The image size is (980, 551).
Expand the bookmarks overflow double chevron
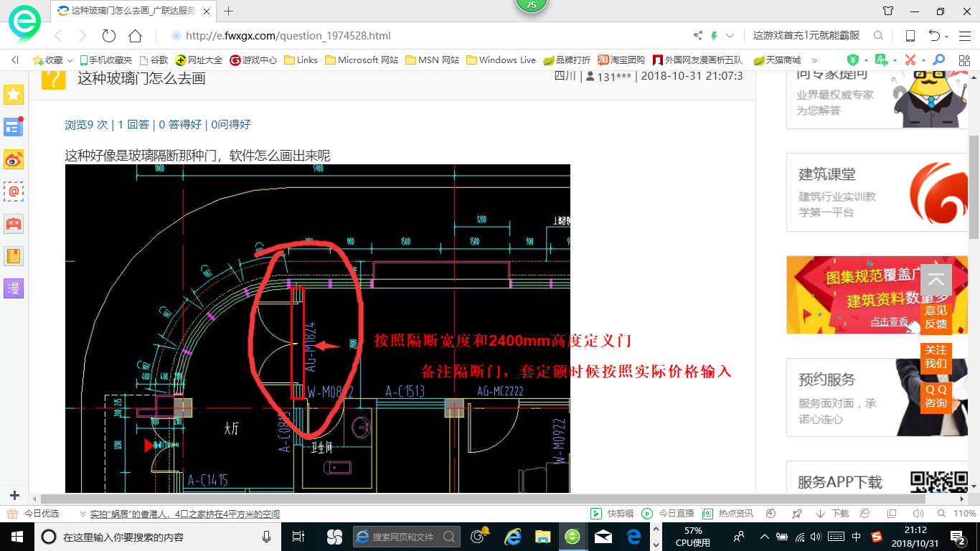(x=816, y=60)
